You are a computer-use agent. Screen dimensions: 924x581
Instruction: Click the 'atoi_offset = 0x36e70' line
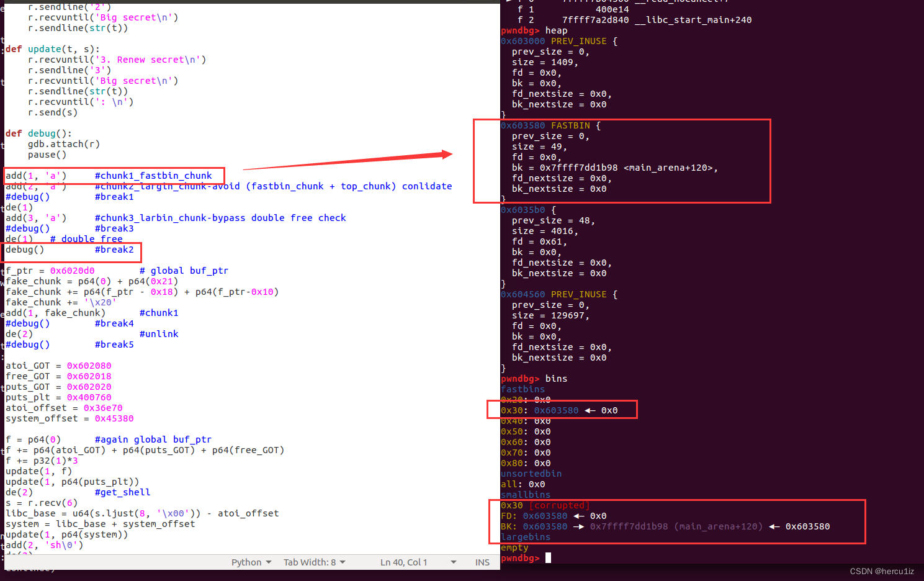point(64,408)
